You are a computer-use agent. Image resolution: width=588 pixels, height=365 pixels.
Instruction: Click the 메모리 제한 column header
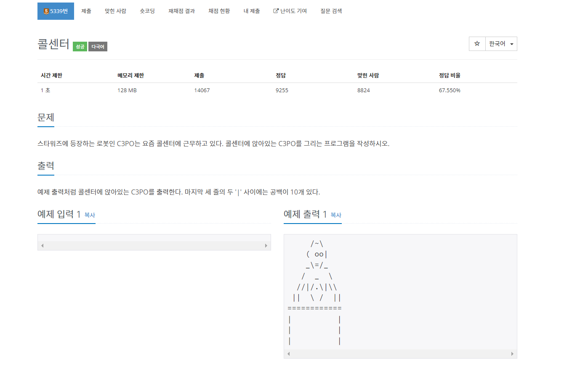(130, 75)
